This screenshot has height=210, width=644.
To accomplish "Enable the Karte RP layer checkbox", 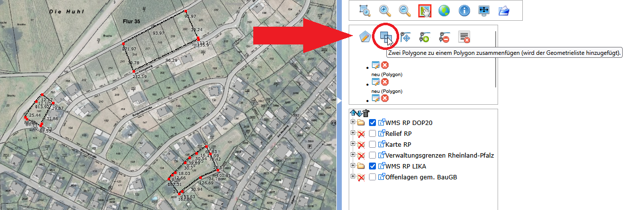I will [x=372, y=144].
